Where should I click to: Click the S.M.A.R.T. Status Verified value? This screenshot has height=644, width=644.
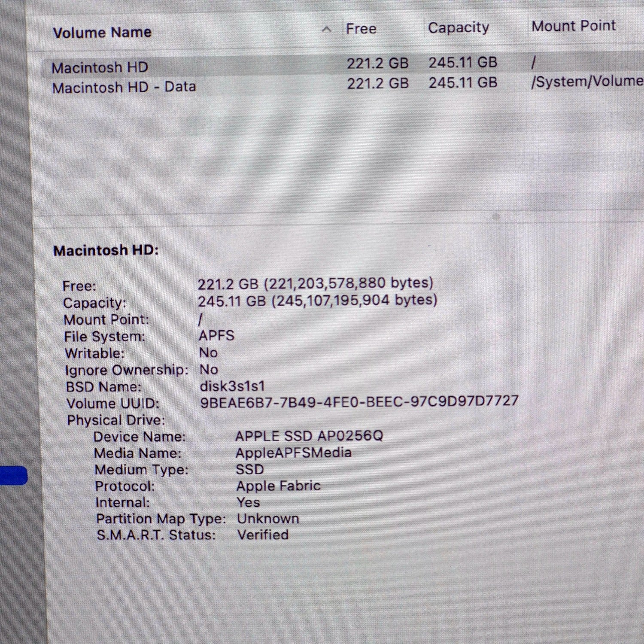pyautogui.click(x=263, y=535)
